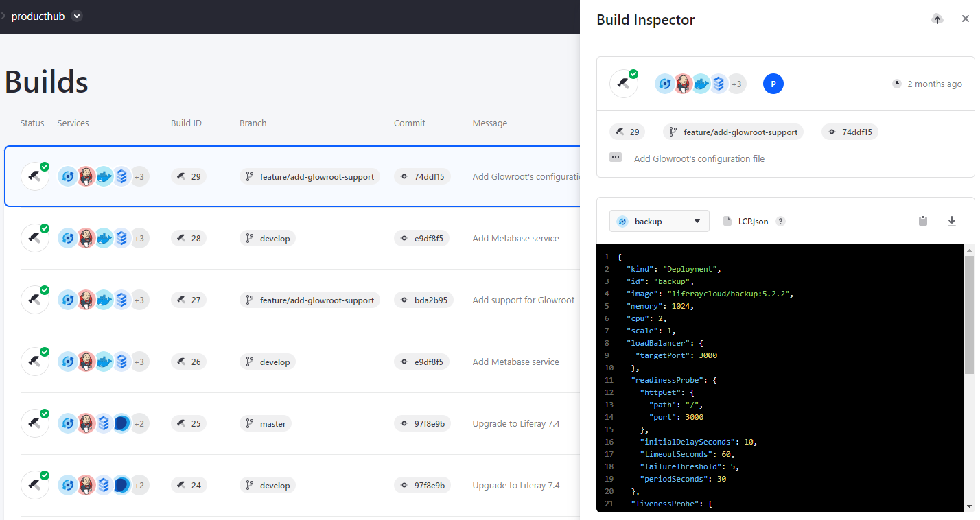980x520 pixels.
Task: Expand the +3 services badge in Build Inspector
Action: [x=736, y=84]
